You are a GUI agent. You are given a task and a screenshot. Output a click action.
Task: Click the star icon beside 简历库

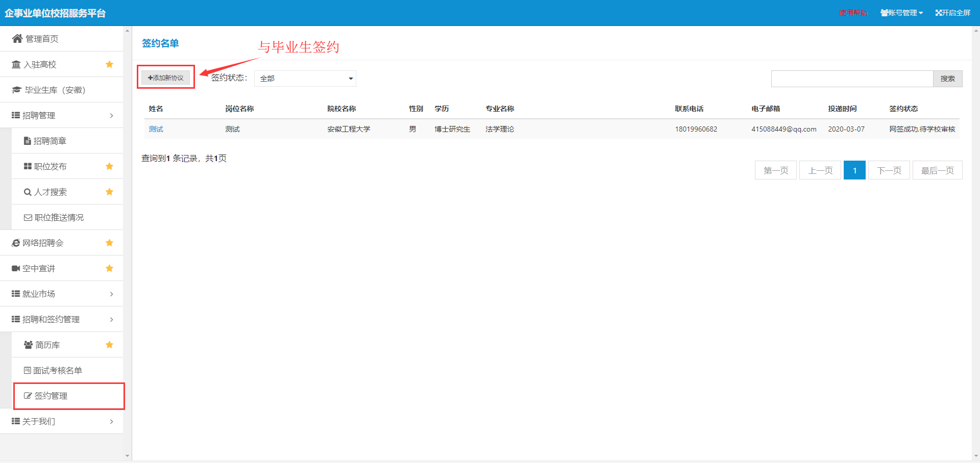pyautogui.click(x=109, y=345)
